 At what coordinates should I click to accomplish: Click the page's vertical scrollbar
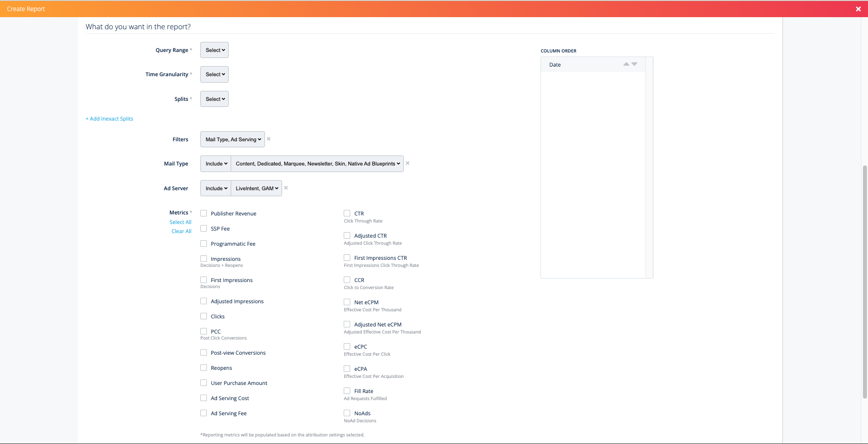coord(864,283)
